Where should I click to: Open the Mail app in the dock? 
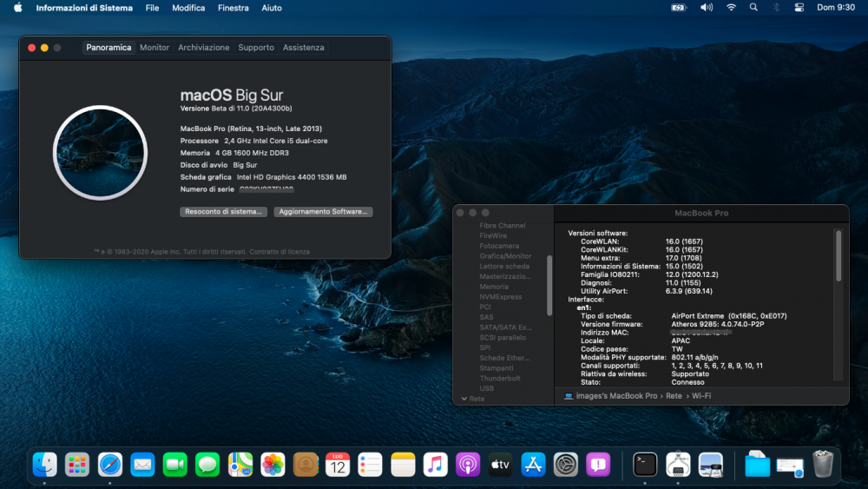coord(142,464)
